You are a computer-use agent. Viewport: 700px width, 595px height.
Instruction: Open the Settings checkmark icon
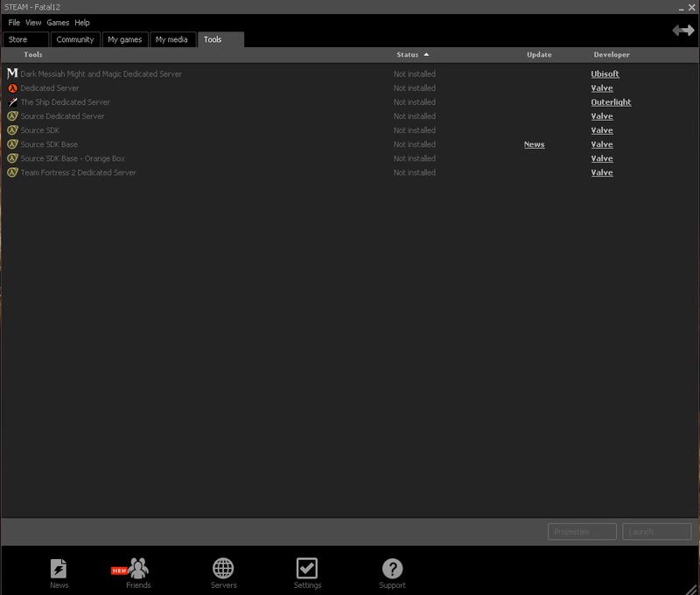click(307, 568)
